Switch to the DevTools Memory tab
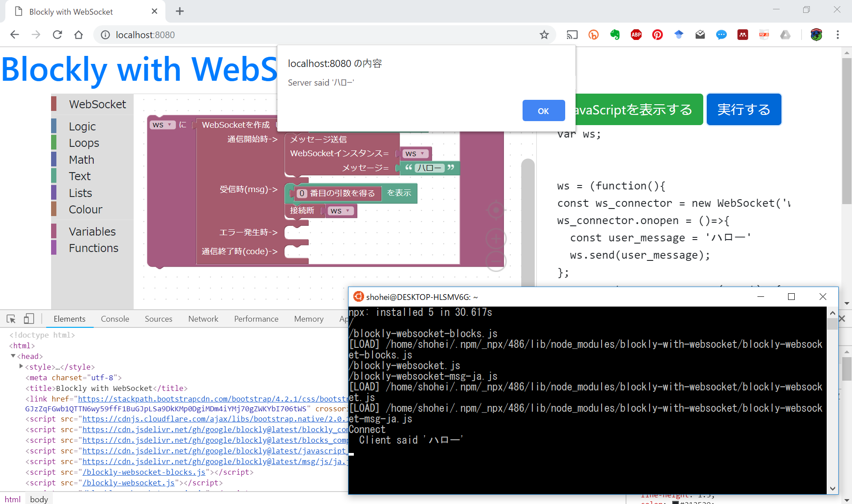 [309, 319]
